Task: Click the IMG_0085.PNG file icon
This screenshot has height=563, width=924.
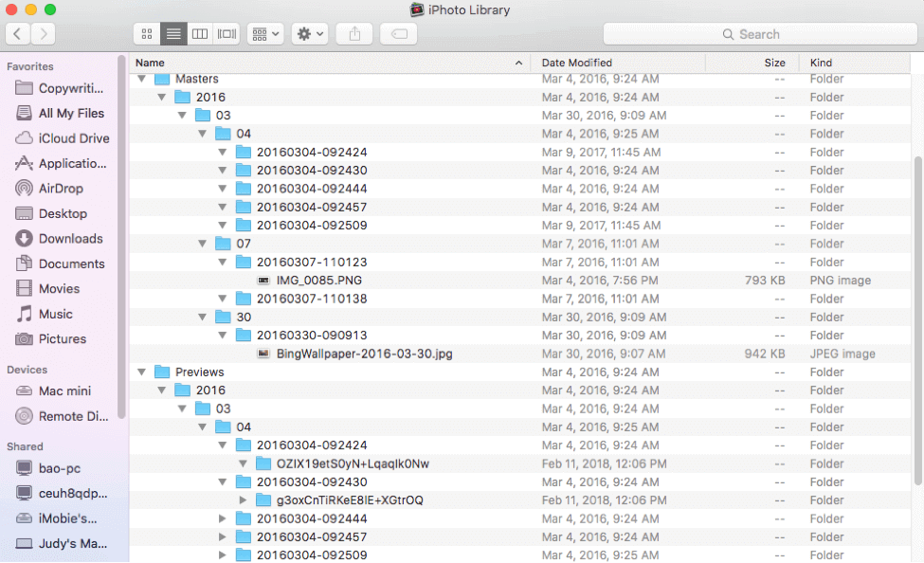Action: coord(263,281)
